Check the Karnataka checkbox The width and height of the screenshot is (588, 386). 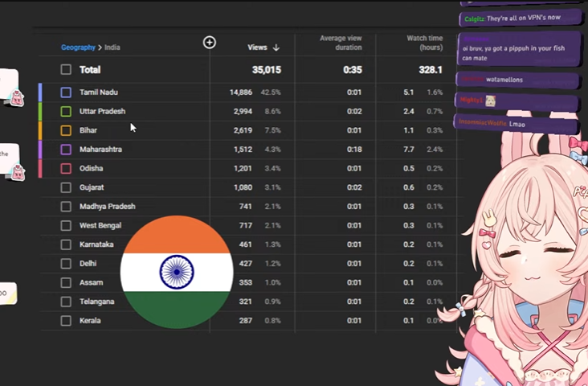tap(66, 244)
